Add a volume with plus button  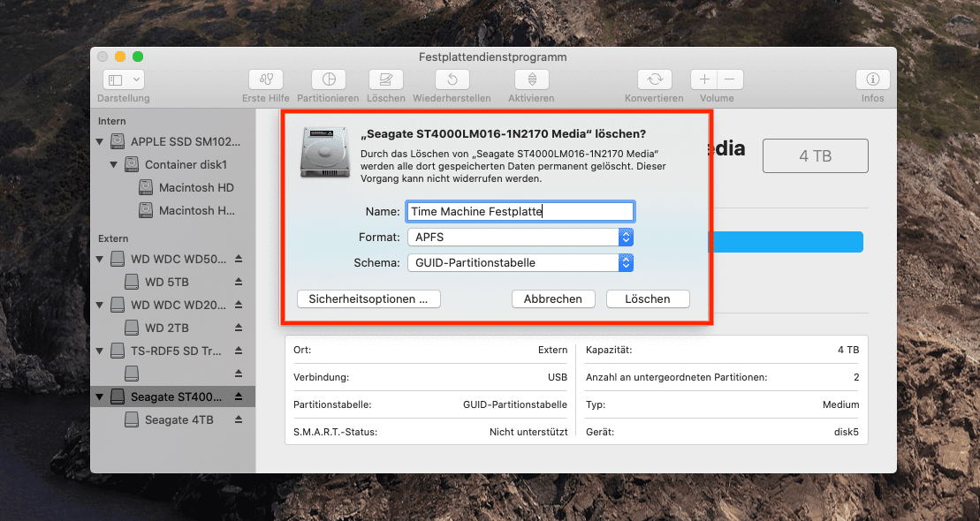point(703,79)
